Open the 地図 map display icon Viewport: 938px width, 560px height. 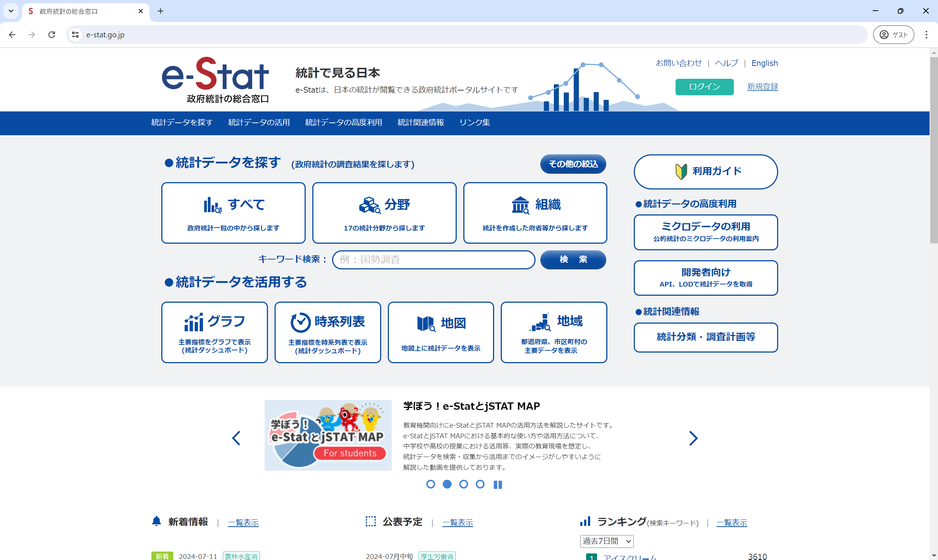coord(425,323)
